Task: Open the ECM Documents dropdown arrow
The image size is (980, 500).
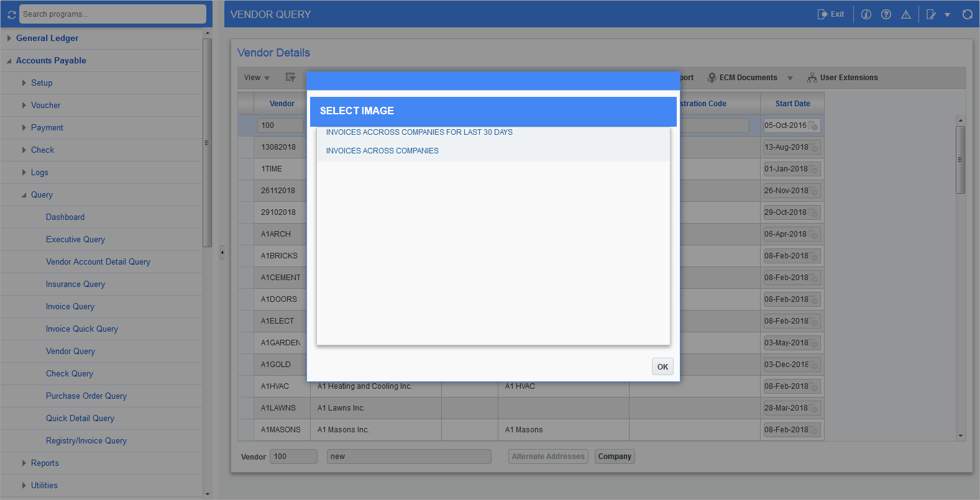Action: point(790,78)
